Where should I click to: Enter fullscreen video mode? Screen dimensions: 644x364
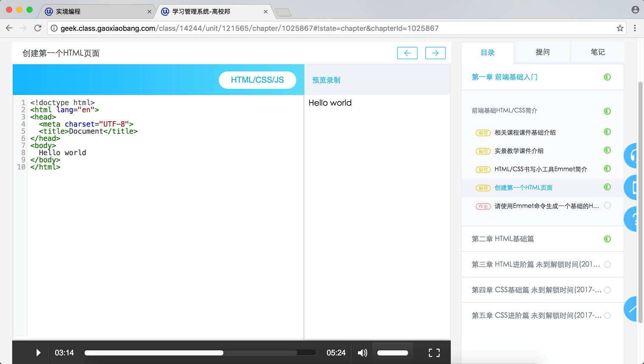click(x=434, y=353)
